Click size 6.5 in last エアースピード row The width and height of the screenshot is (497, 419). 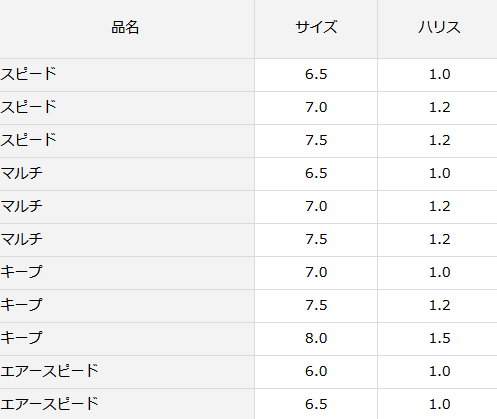coord(316,404)
